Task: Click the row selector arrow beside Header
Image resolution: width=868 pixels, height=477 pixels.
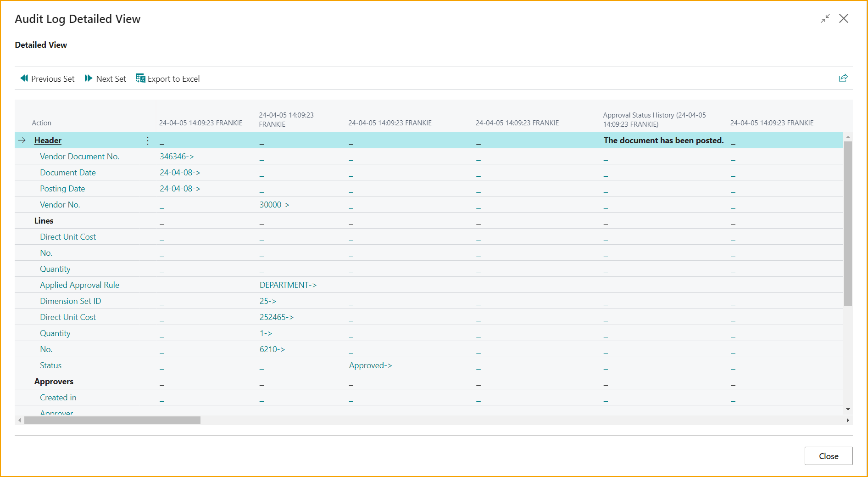Action: click(x=22, y=140)
